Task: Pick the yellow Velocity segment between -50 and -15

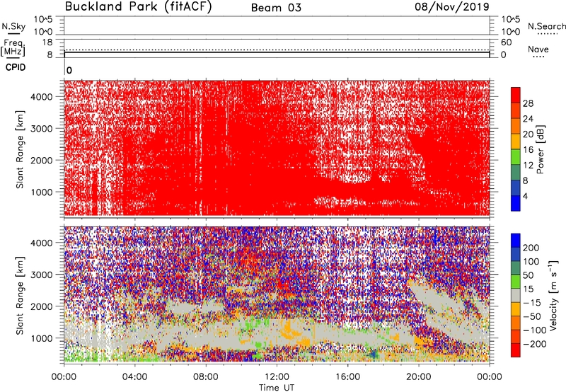Action: 516,309
